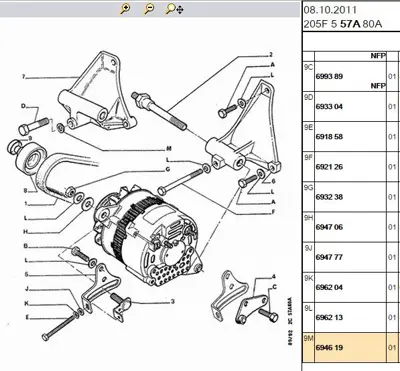Click the zoom in magnifier icon
Screen dimensions: 400x371
coord(125,9)
